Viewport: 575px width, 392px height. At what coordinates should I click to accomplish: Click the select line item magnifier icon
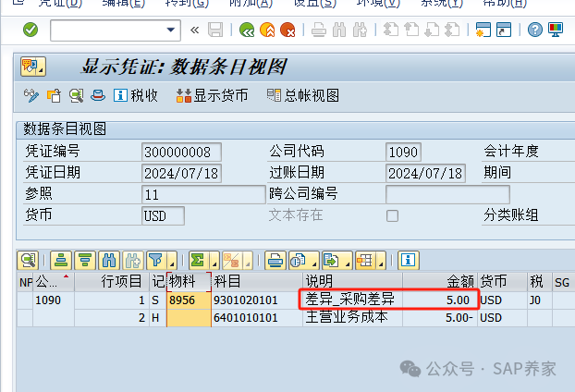[77, 96]
